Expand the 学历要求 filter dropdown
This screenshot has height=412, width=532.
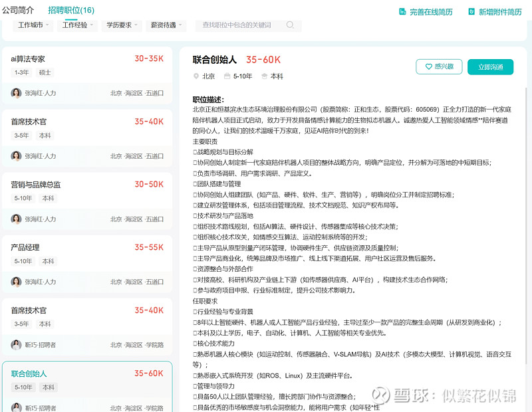point(122,25)
